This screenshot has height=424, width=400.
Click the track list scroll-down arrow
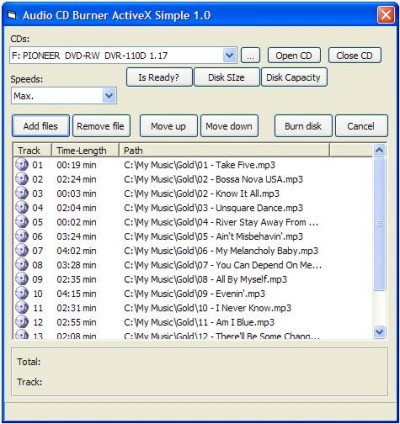click(379, 332)
